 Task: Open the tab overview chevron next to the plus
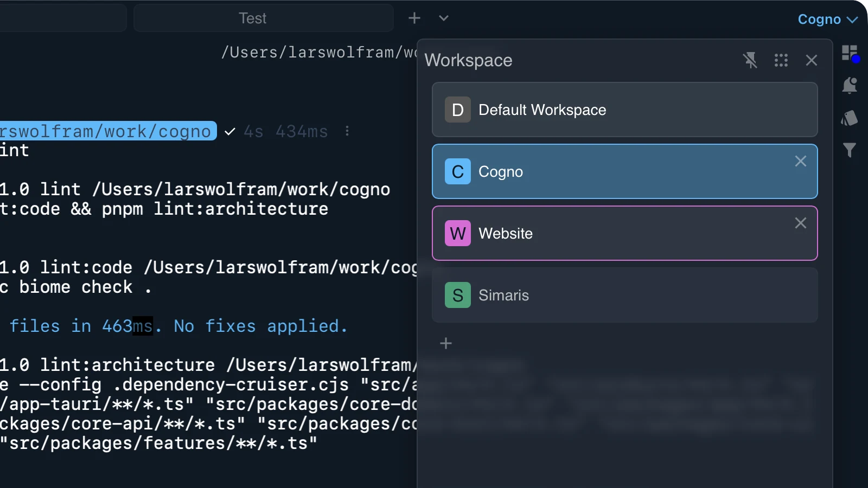(443, 18)
